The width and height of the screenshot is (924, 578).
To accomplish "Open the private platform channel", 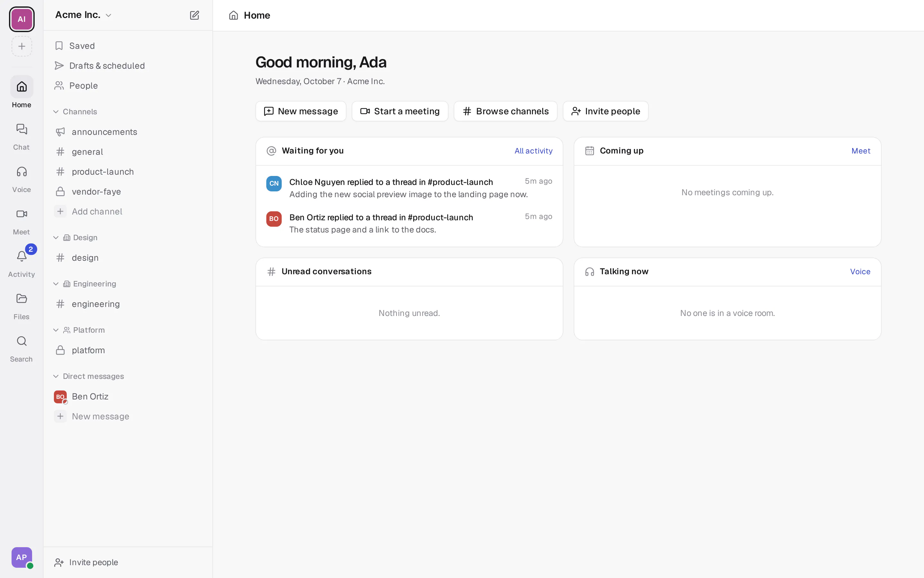I will coord(128,350).
